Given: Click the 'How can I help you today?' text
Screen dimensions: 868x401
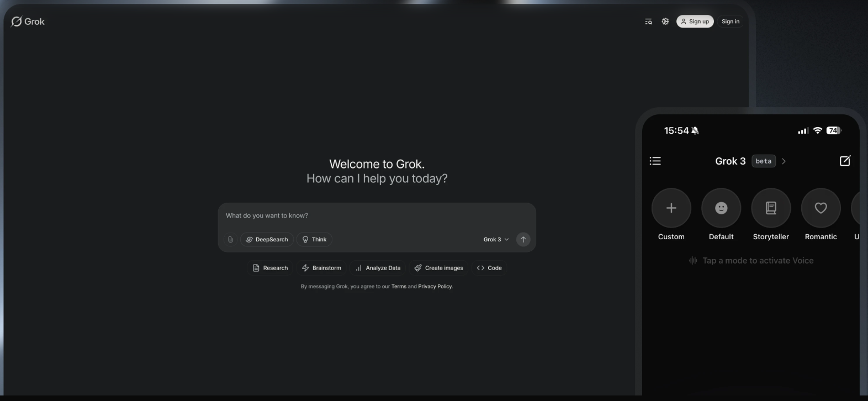Looking at the screenshot, I should click(x=377, y=178).
